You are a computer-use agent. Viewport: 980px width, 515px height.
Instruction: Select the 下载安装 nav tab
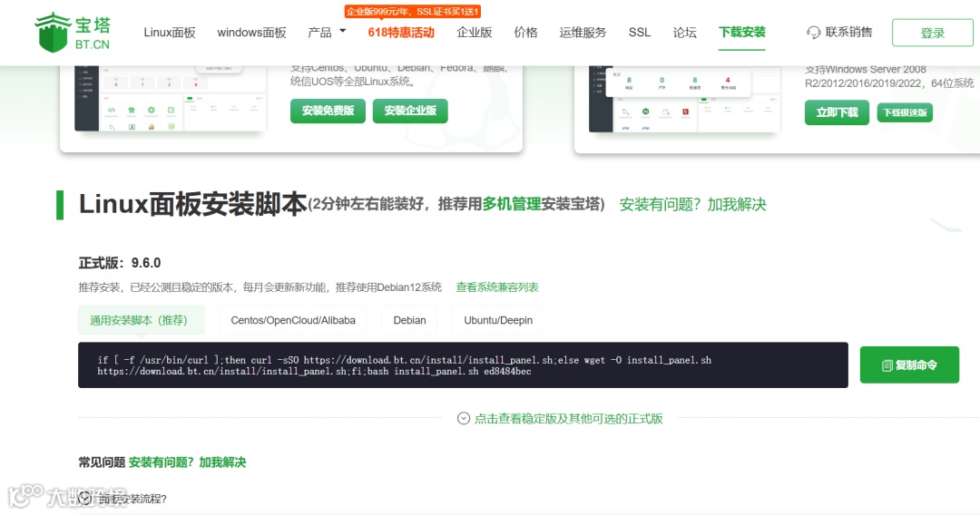(742, 32)
